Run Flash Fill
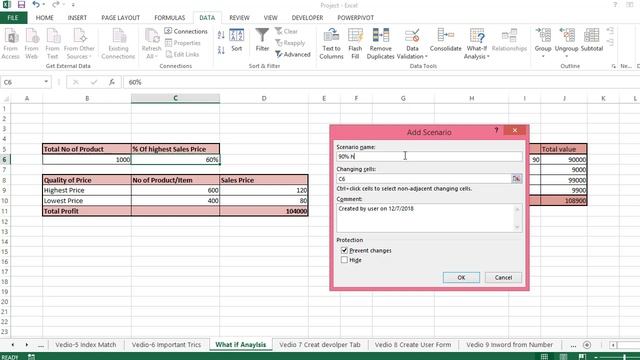640x360 pixels. pos(355,44)
